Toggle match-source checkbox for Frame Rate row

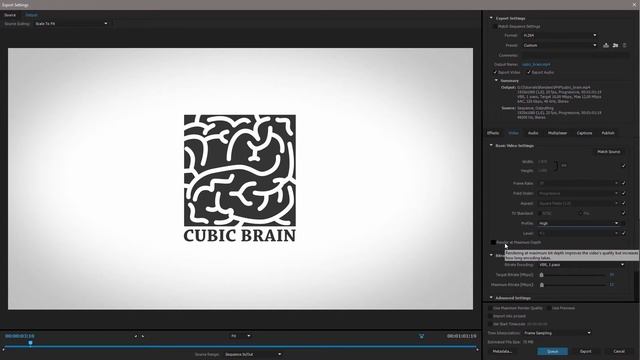pos(623,183)
